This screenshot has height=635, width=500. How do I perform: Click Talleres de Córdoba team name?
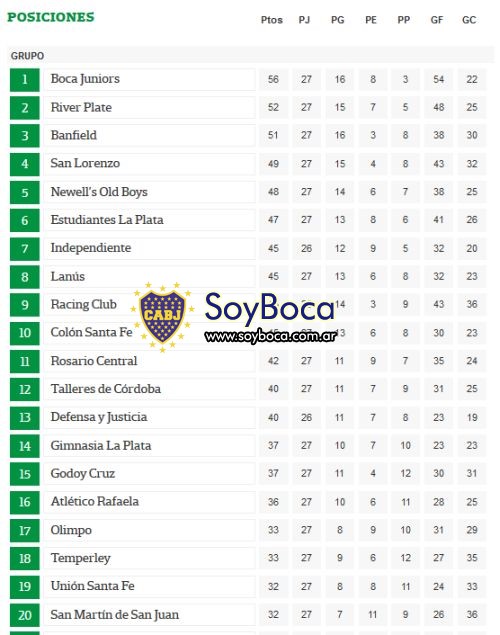pyautogui.click(x=106, y=389)
